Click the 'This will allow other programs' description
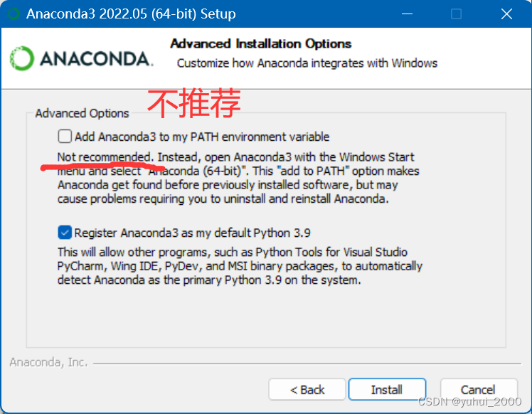This screenshot has width=532, height=414. pos(240,266)
